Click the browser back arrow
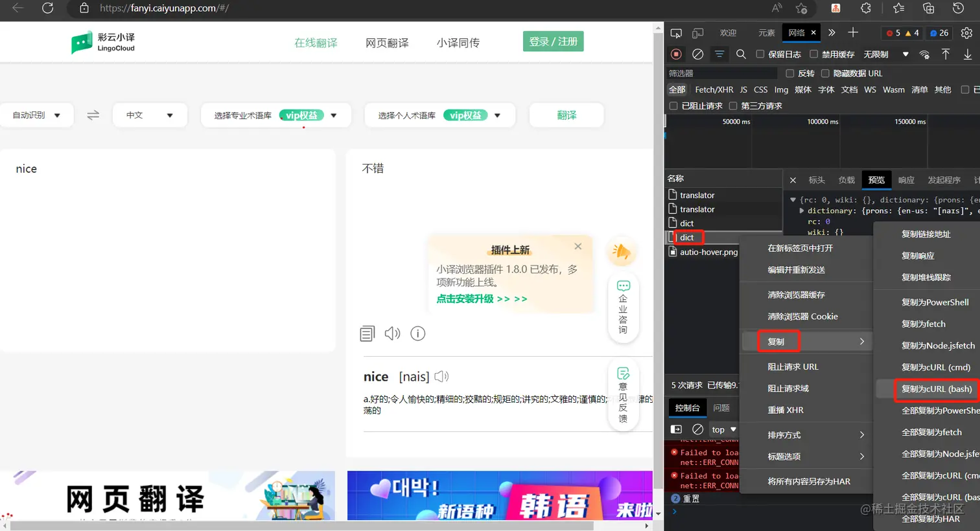Screen dimensions: 980x531 [17, 8]
